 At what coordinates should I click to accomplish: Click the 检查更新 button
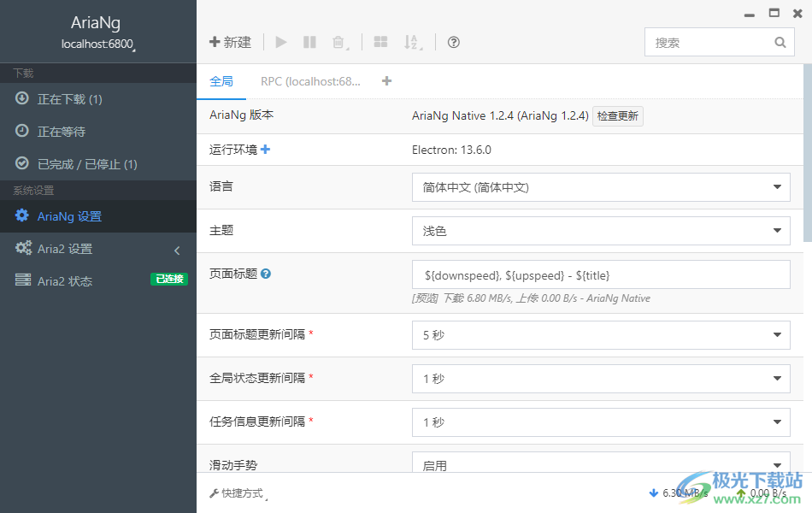click(x=617, y=116)
